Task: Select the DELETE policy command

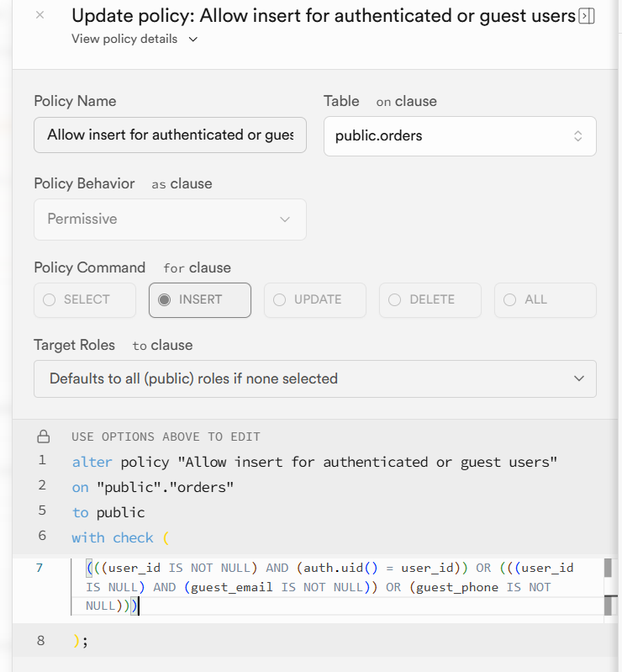Action: 430,299
